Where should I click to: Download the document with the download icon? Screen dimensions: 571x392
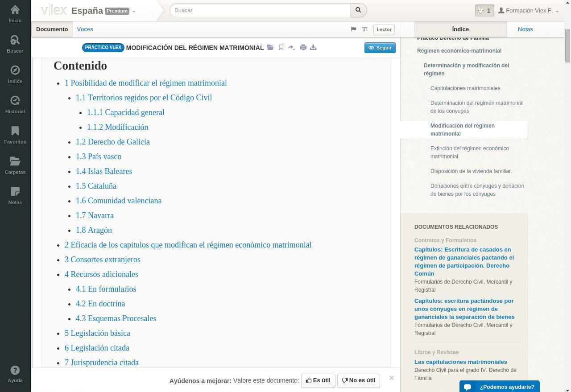[x=314, y=47]
